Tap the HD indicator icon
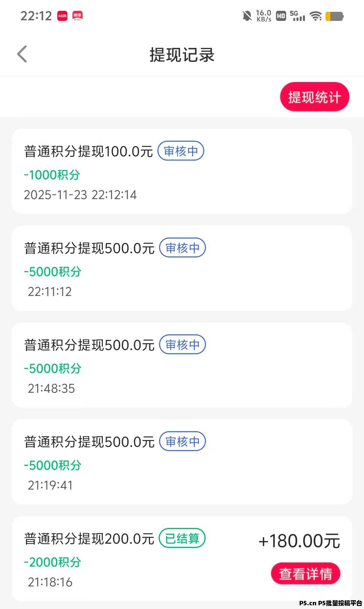This screenshot has height=609, width=364. click(x=281, y=16)
